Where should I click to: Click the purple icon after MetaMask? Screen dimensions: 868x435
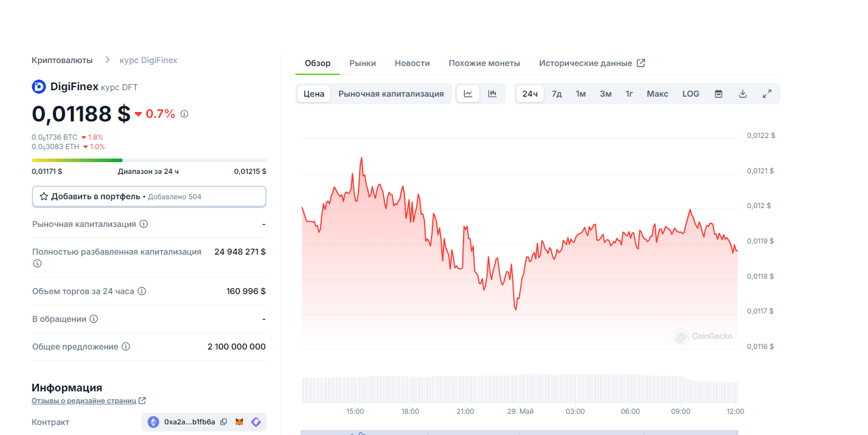click(256, 422)
